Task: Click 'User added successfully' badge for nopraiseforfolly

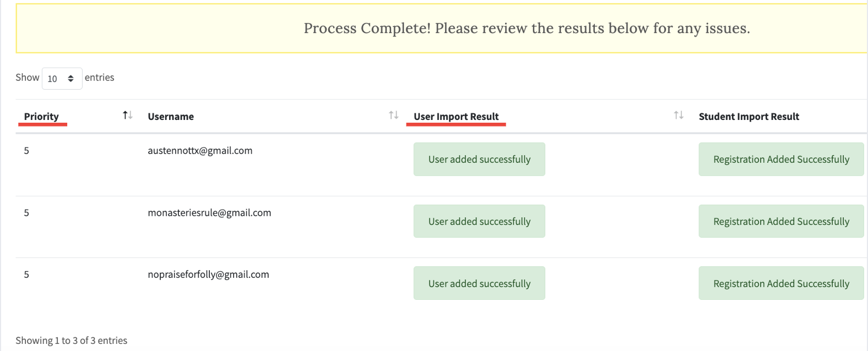Action: 479,283
